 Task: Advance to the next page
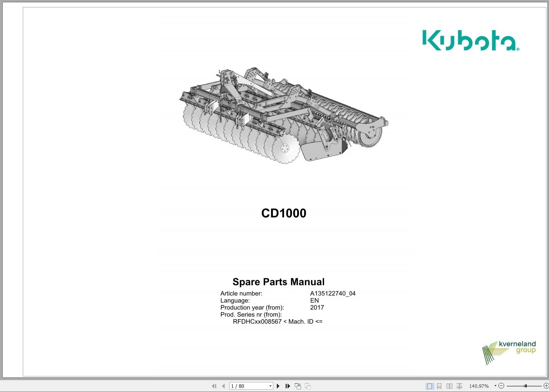pos(278,386)
